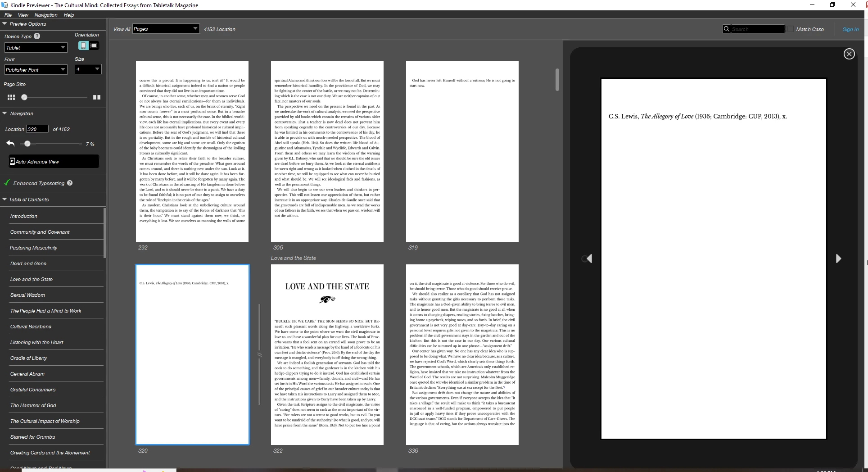Collapse Preview Options section

5,24
